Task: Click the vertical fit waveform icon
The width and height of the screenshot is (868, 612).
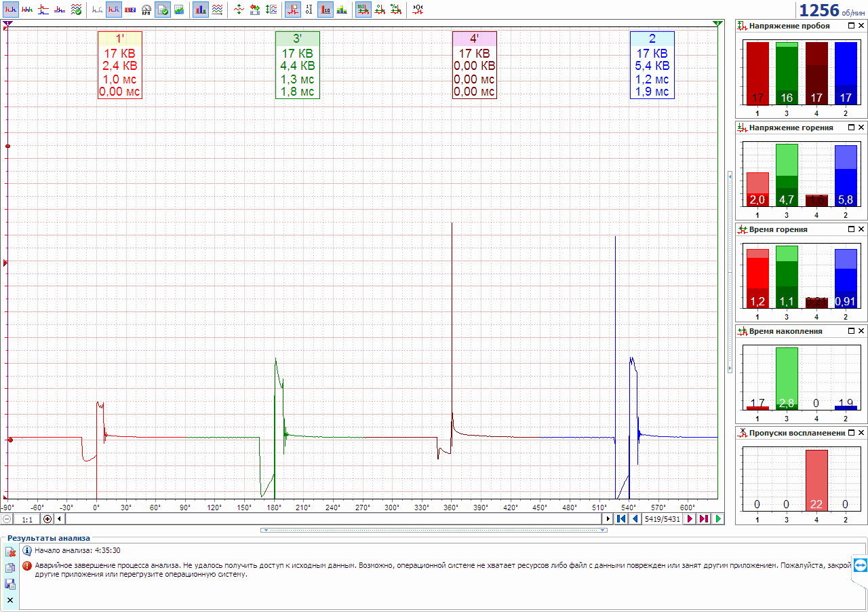Action: tap(271, 9)
